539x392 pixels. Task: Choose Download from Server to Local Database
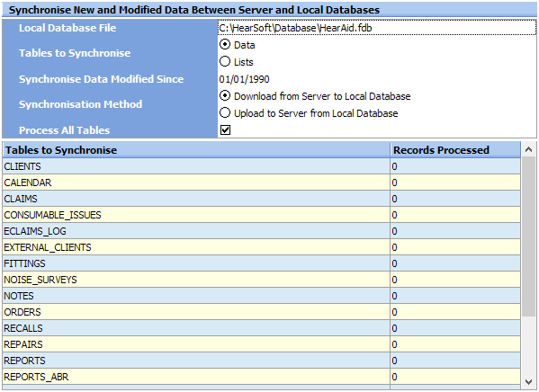[x=225, y=96]
